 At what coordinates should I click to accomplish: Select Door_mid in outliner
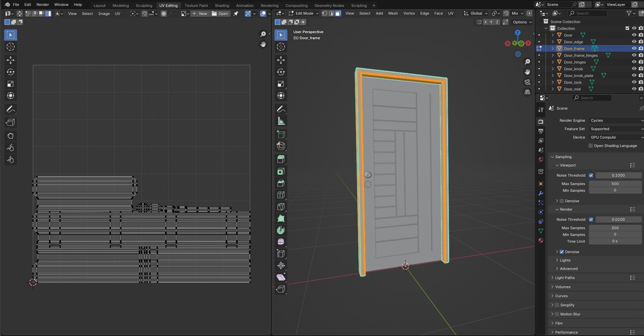(x=572, y=89)
